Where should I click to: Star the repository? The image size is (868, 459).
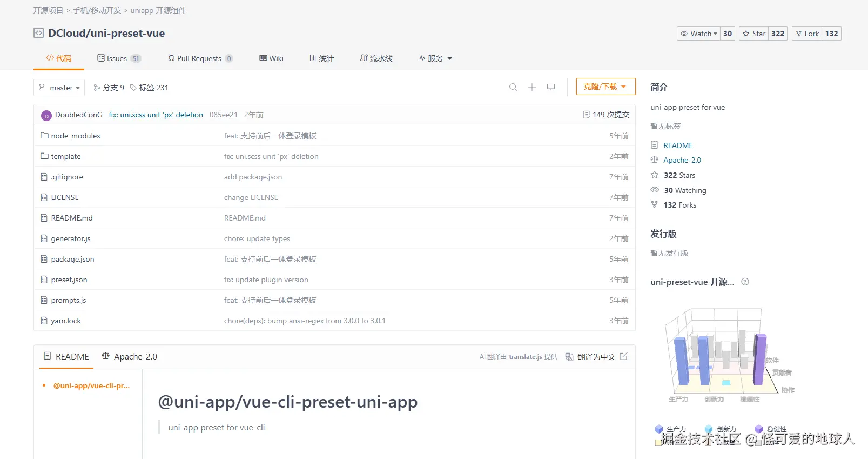click(754, 34)
